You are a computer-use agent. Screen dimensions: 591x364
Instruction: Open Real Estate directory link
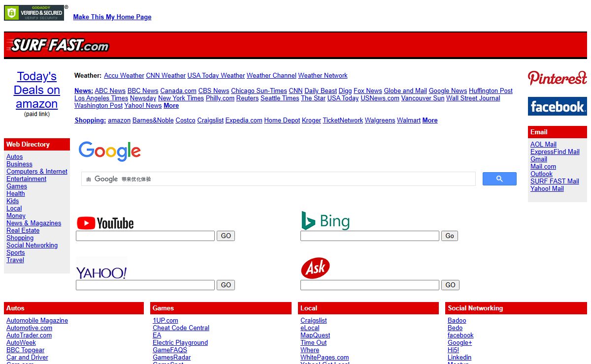23,231
